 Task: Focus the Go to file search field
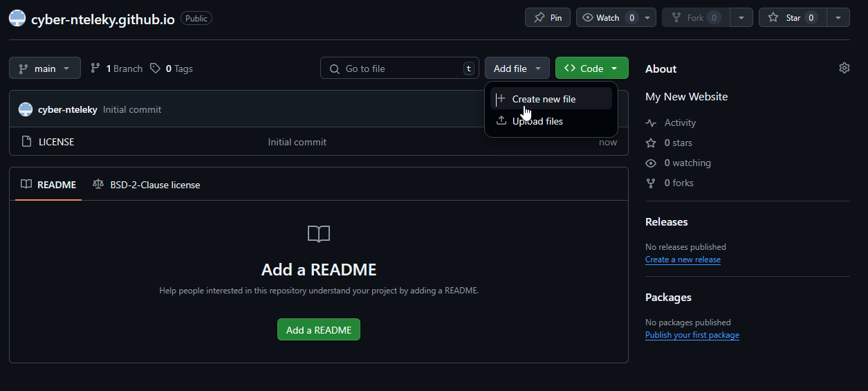click(x=400, y=69)
